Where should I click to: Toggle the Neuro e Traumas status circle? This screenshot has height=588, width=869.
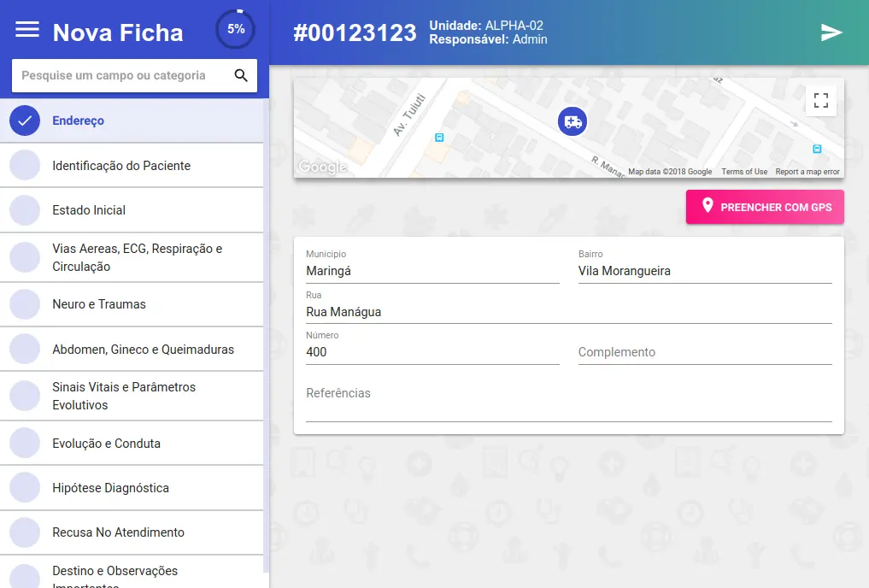click(25, 304)
